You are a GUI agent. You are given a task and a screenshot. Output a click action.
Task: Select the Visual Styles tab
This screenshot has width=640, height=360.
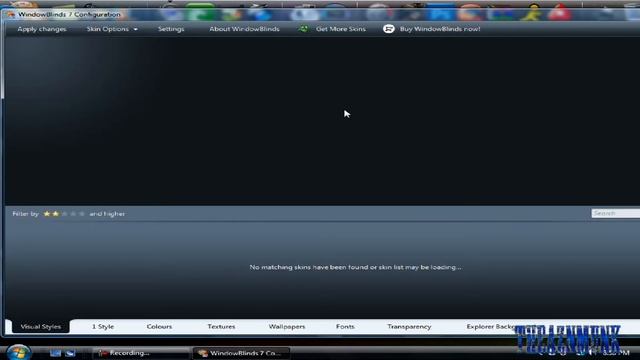[40, 327]
